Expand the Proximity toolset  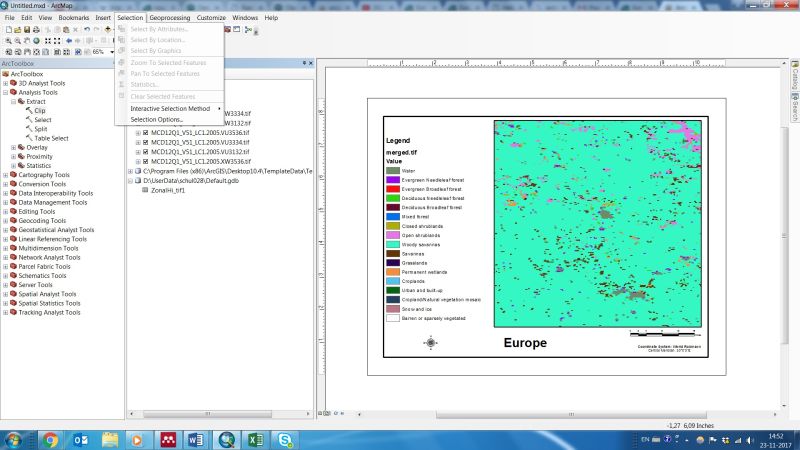(x=14, y=157)
